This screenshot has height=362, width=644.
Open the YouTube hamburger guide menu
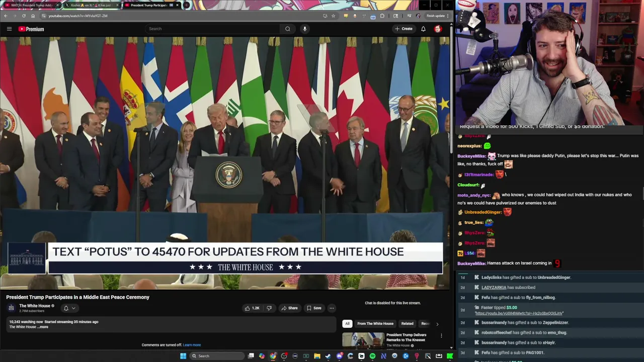coord(9,29)
